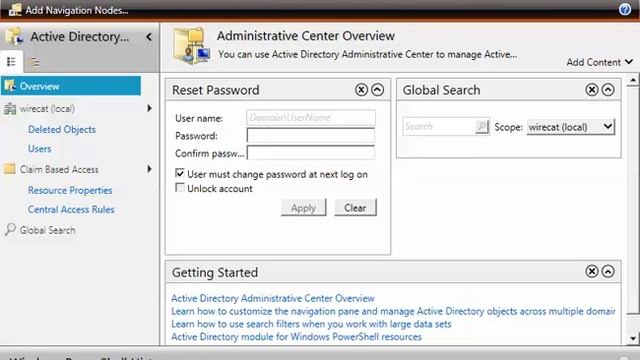Image resolution: width=640 pixels, height=360 pixels.
Task: Focus the Global Search text box
Action: pyautogui.click(x=439, y=127)
